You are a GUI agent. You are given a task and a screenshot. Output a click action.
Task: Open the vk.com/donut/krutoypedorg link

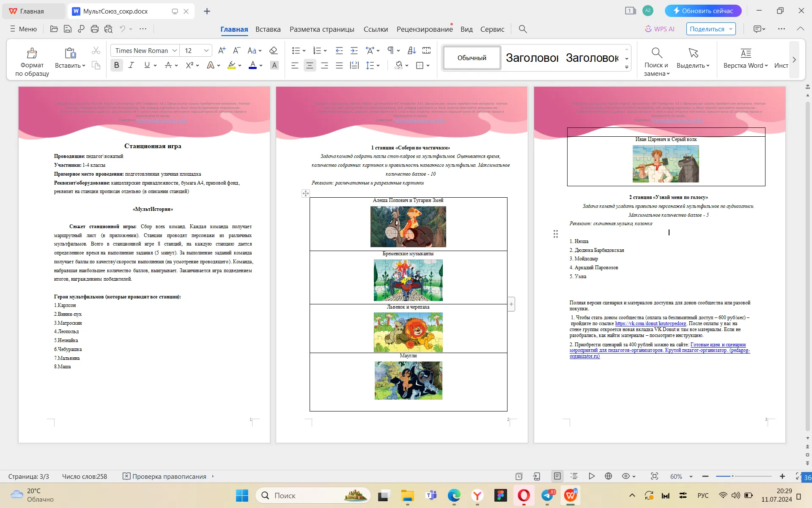tap(650, 323)
